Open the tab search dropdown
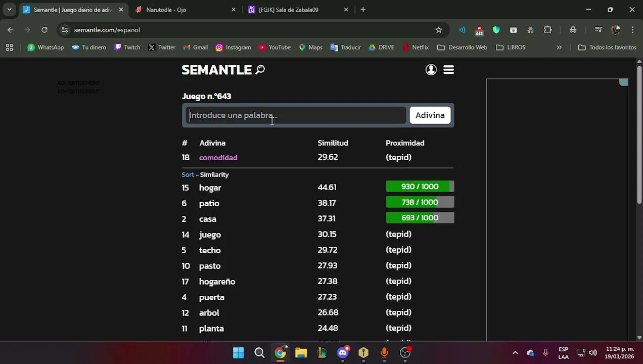The width and height of the screenshot is (643, 364). (9, 10)
